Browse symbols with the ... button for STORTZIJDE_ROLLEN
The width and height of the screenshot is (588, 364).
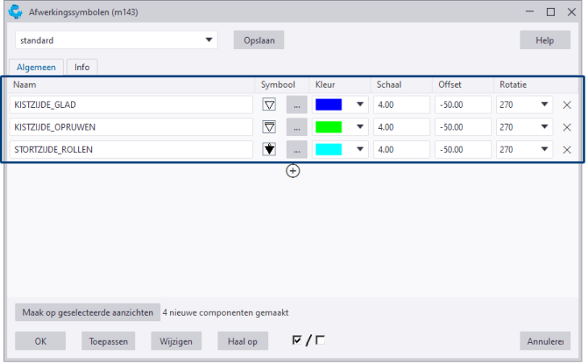(296, 150)
